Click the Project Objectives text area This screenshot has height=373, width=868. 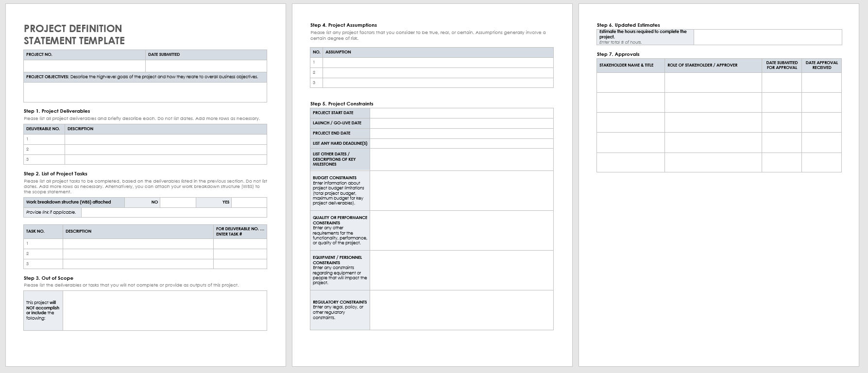tap(145, 92)
